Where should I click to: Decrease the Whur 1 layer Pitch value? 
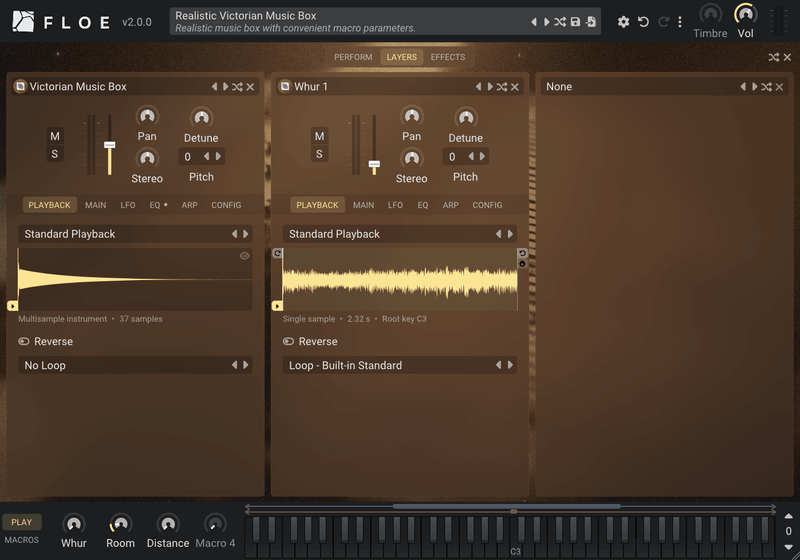point(471,157)
